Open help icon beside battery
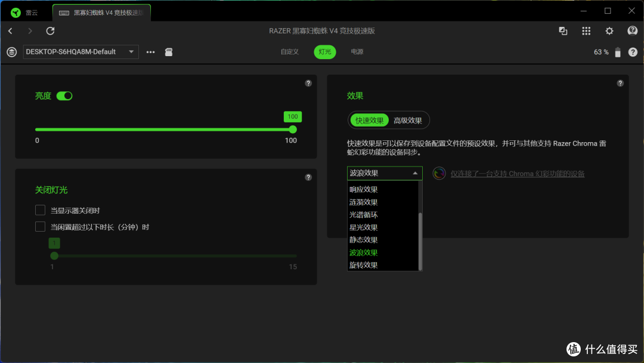This screenshot has width=644, height=363. 633,52
